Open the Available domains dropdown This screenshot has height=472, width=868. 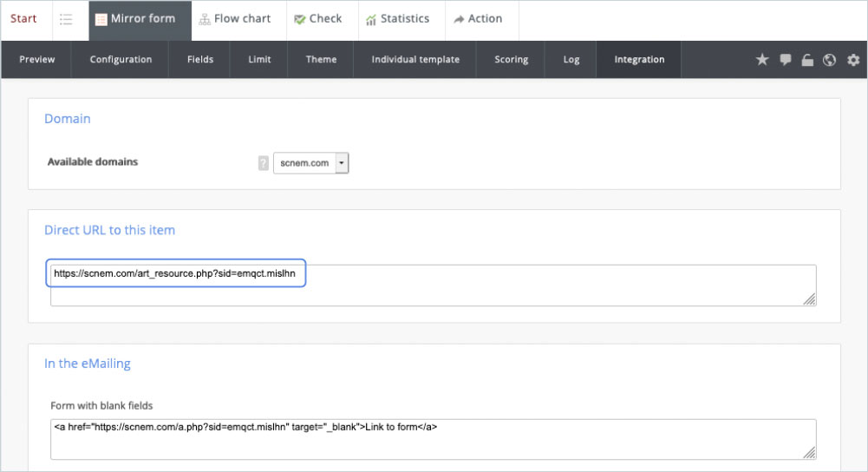click(310, 163)
